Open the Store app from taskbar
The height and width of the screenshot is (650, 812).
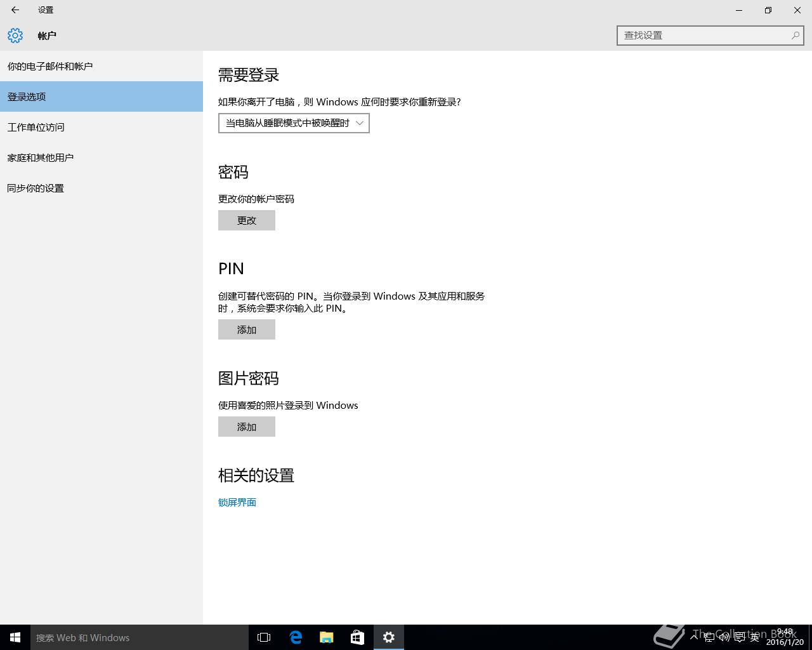click(x=358, y=637)
